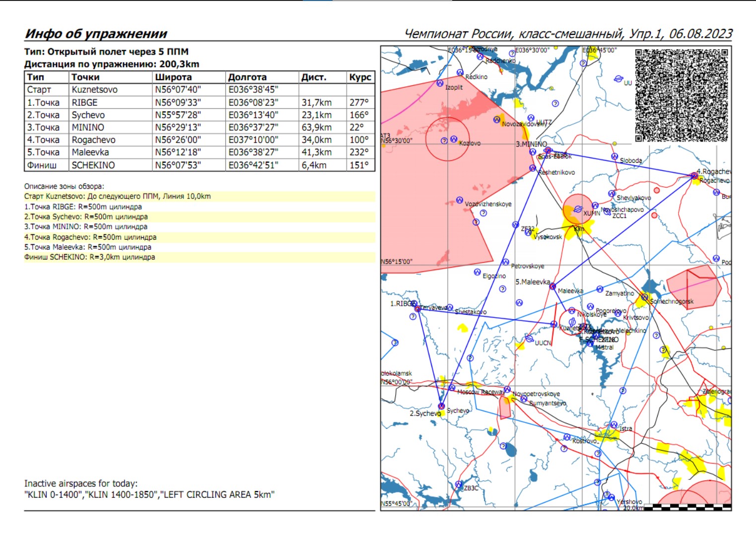Select the Курс column header
This screenshot has height=535, width=756.
coord(360,77)
